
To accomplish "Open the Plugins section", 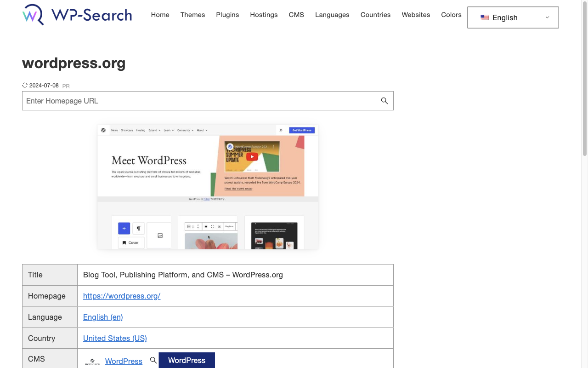I will pos(227,15).
